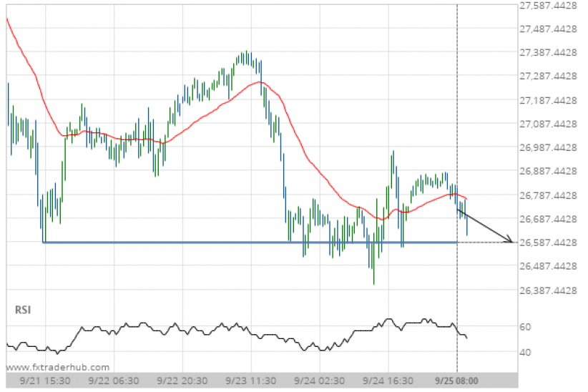Image resolution: width=588 pixels, height=392 pixels.
Task: Click the 26,487.4428 price label
Action: click(x=548, y=266)
